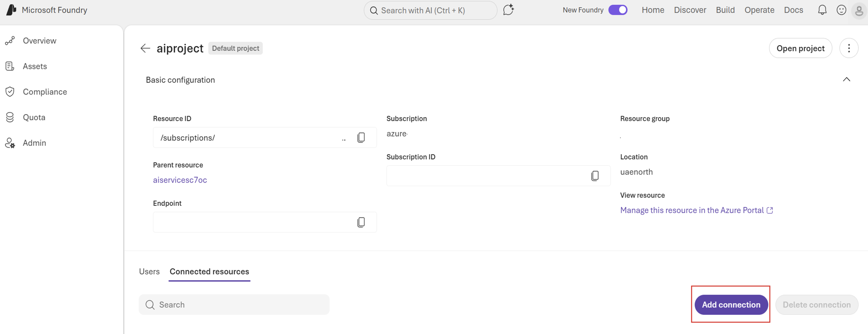Switch to the Users tab
The width and height of the screenshot is (868, 334).
[x=149, y=272]
